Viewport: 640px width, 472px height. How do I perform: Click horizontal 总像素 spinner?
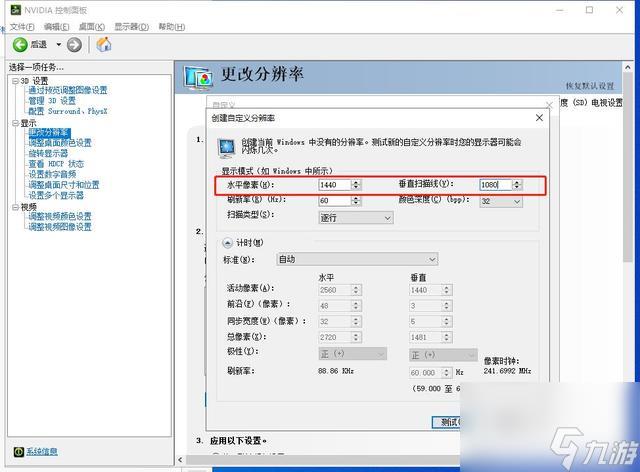coord(356,337)
